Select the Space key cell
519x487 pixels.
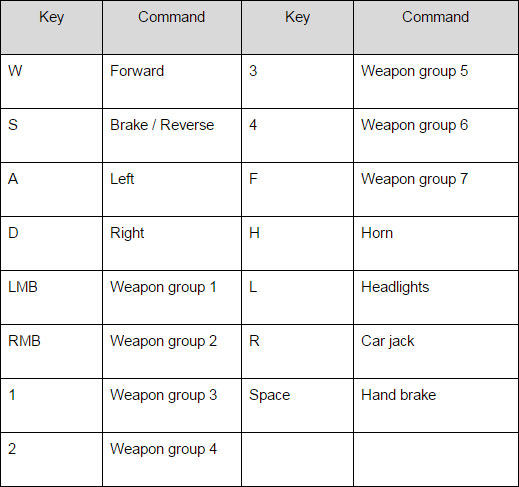tap(297, 405)
